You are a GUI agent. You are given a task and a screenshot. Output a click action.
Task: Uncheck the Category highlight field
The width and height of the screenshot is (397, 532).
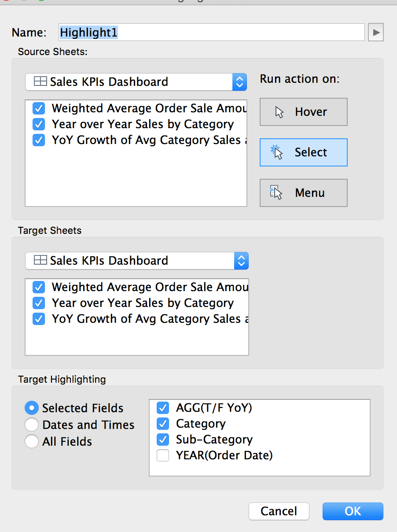click(163, 424)
